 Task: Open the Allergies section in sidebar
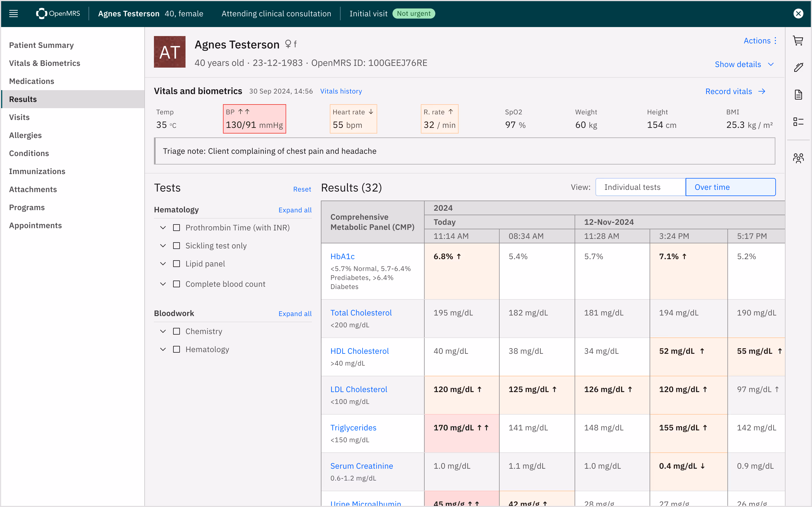[25, 135]
